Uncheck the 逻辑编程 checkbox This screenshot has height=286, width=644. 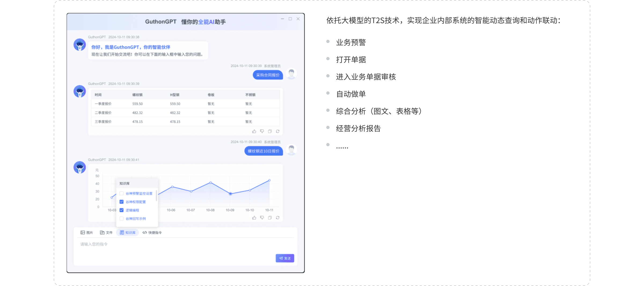pyautogui.click(x=122, y=210)
